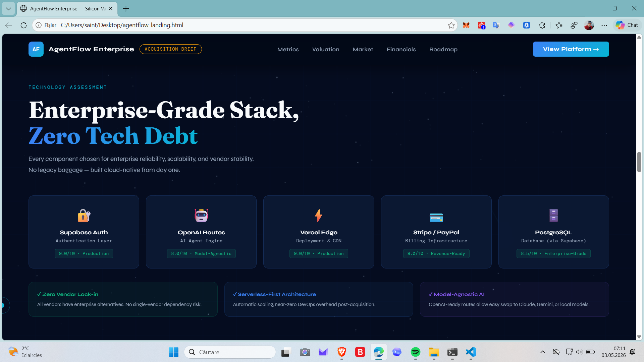This screenshot has height=362, width=644.
Task: Click the OpenAI Routes robot icon
Action: point(201,216)
